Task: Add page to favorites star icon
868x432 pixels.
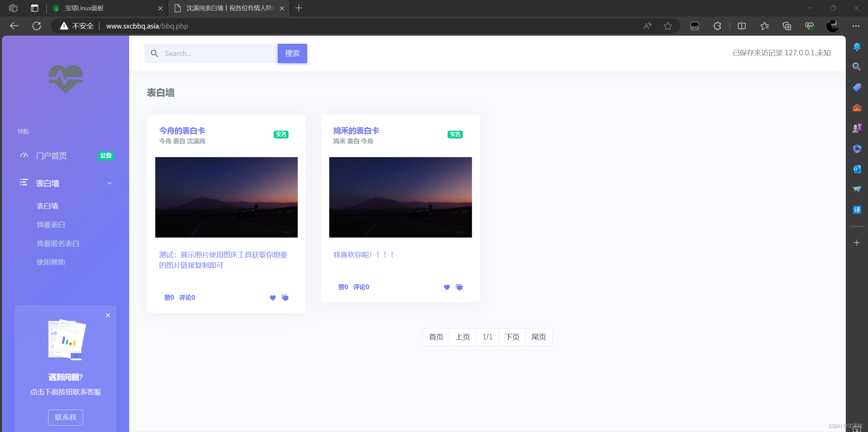Action: 668,26
